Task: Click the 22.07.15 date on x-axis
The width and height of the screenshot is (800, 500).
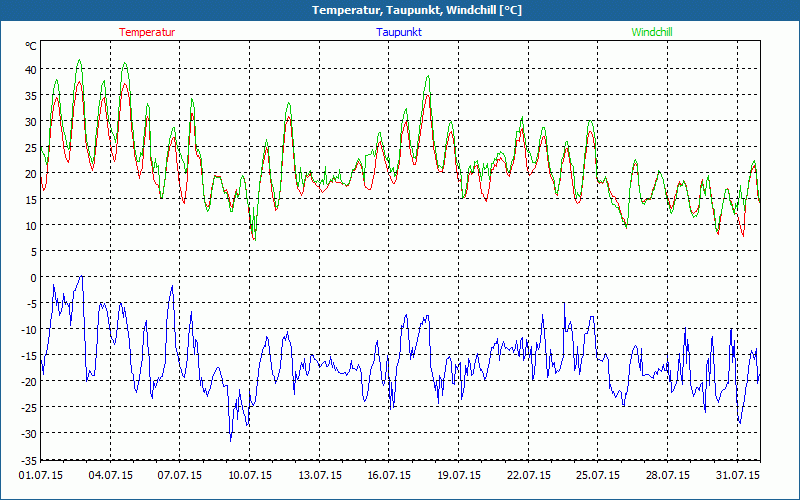Action: (x=528, y=475)
